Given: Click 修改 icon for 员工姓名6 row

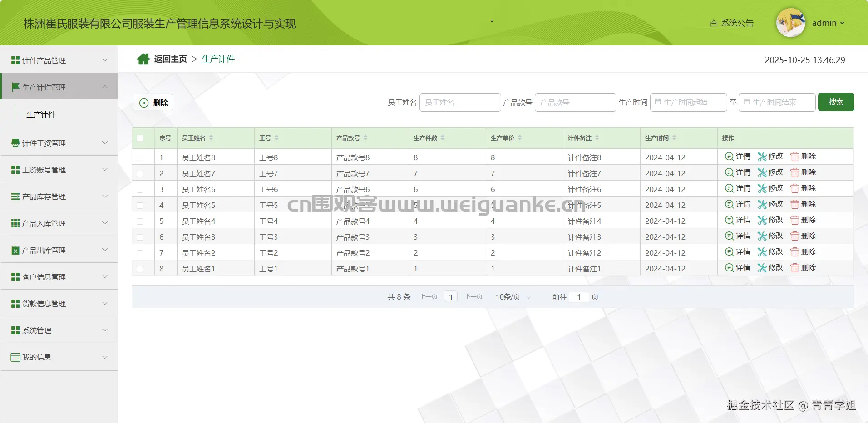Looking at the screenshot, I should pos(762,188).
